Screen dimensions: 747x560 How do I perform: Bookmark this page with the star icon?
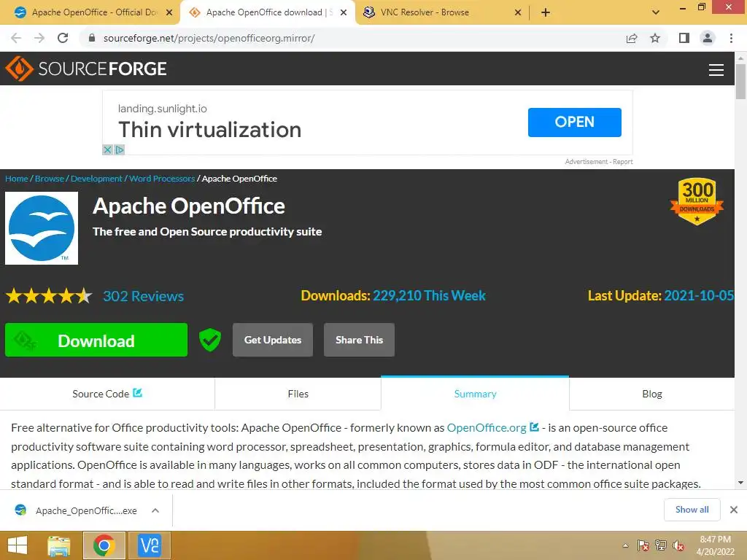pyautogui.click(x=655, y=38)
